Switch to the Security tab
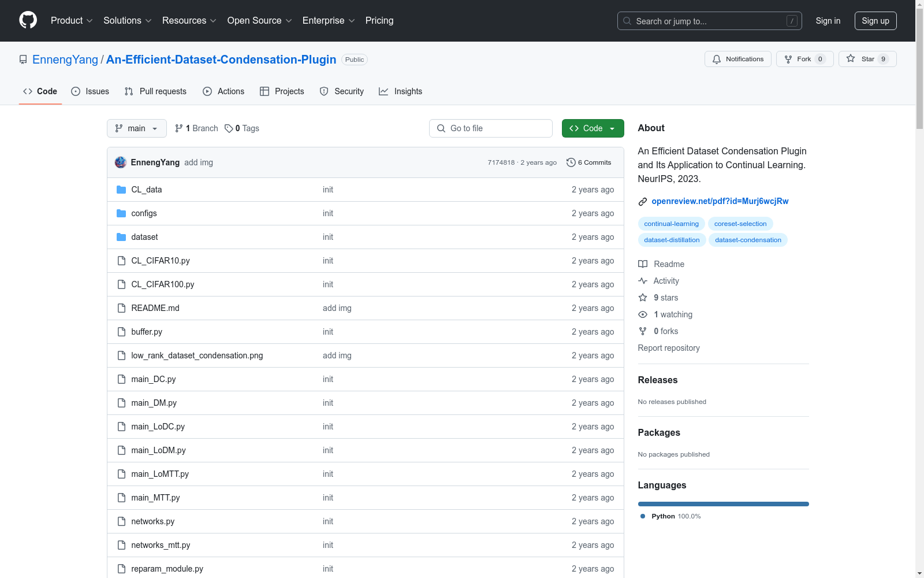924x578 pixels. 342,91
